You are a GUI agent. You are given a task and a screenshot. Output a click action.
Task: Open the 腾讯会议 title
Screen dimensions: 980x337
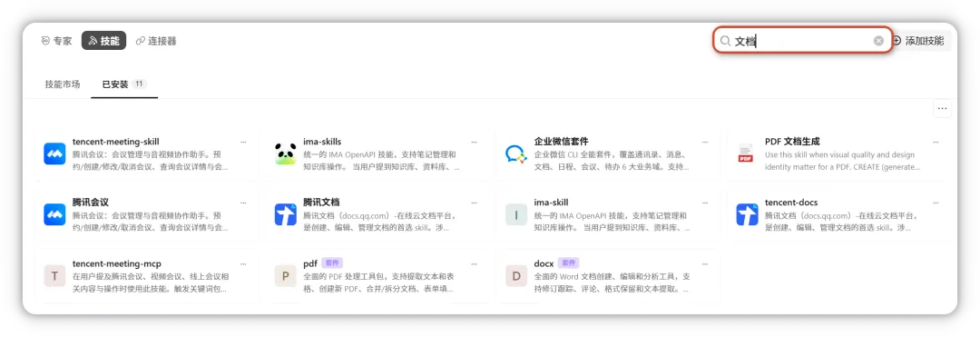tap(91, 203)
